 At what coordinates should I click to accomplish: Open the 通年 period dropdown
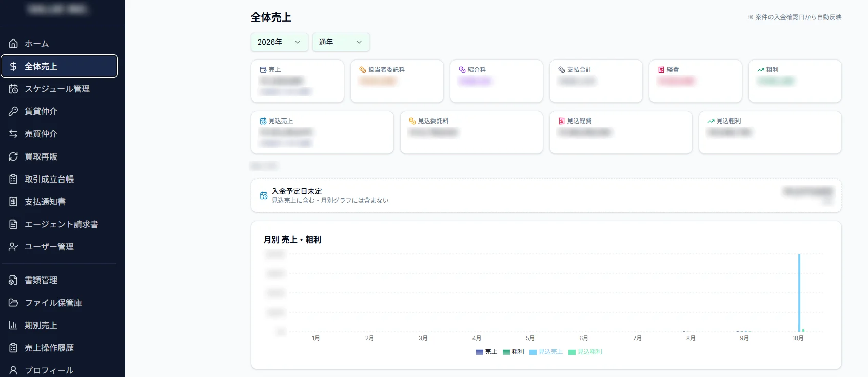click(341, 42)
